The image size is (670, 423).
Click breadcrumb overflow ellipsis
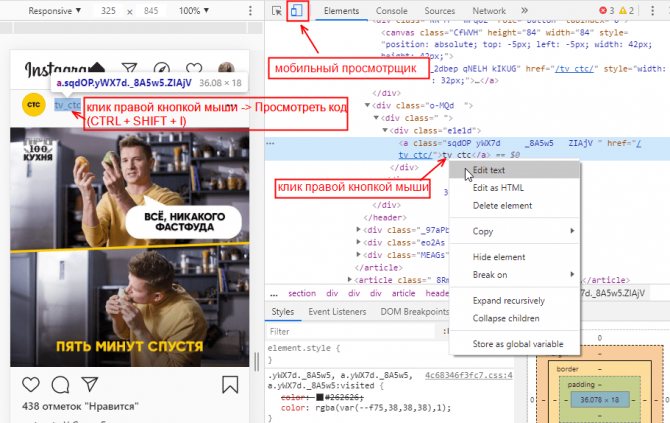(x=274, y=294)
